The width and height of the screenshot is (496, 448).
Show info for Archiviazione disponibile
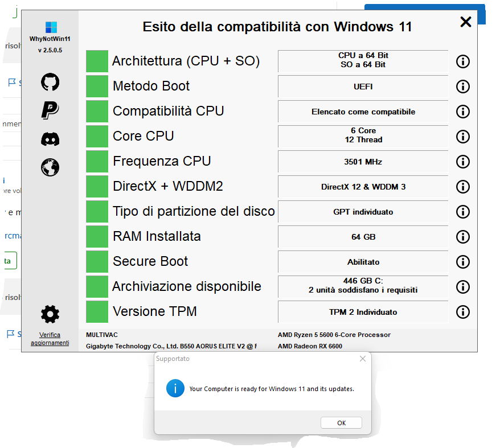[463, 287]
